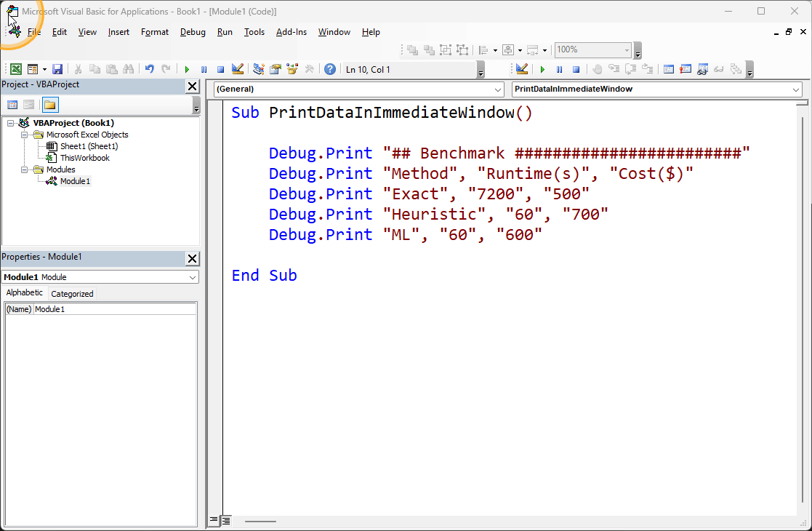This screenshot has height=531, width=812.
Task: Open the Project Explorer icon
Action: (x=258, y=69)
